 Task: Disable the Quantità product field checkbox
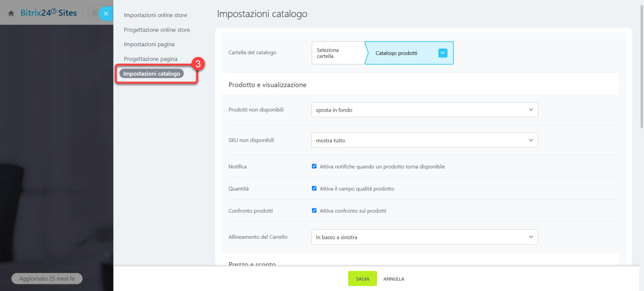click(314, 188)
